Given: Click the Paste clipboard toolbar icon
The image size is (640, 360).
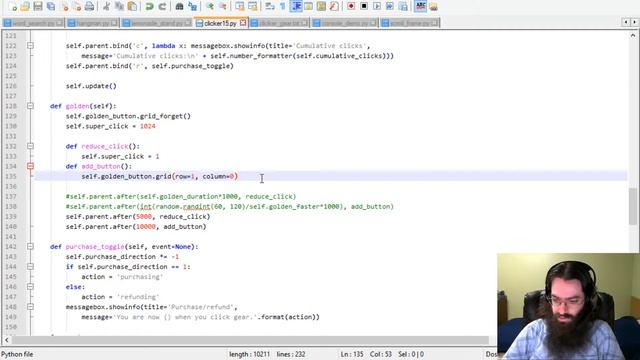Looking at the screenshot, I should click(x=132, y=6).
